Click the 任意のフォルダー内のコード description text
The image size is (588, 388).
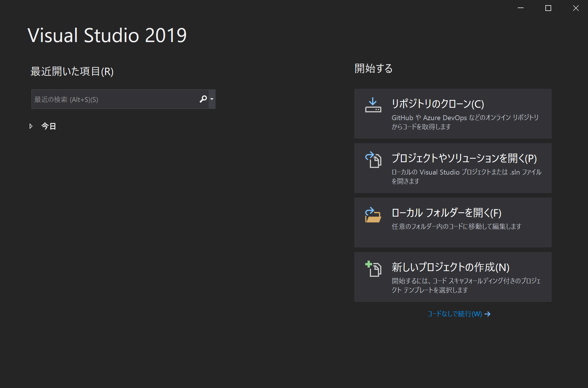pos(456,226)
